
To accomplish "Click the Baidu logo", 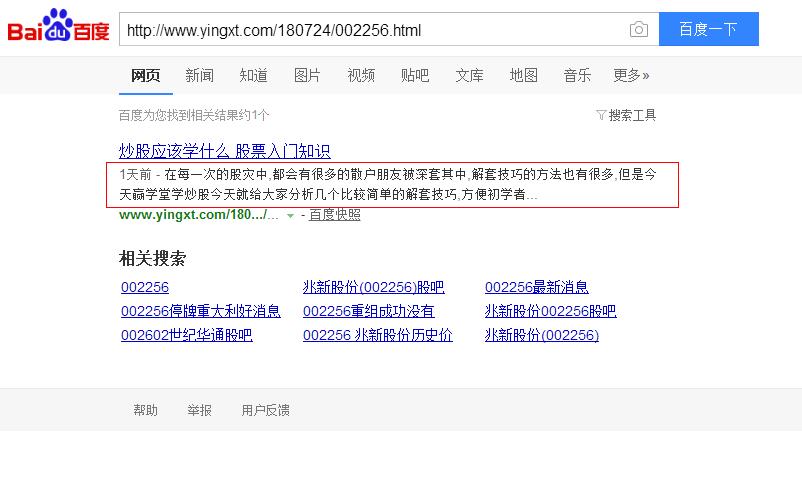I will click(58, 25).
